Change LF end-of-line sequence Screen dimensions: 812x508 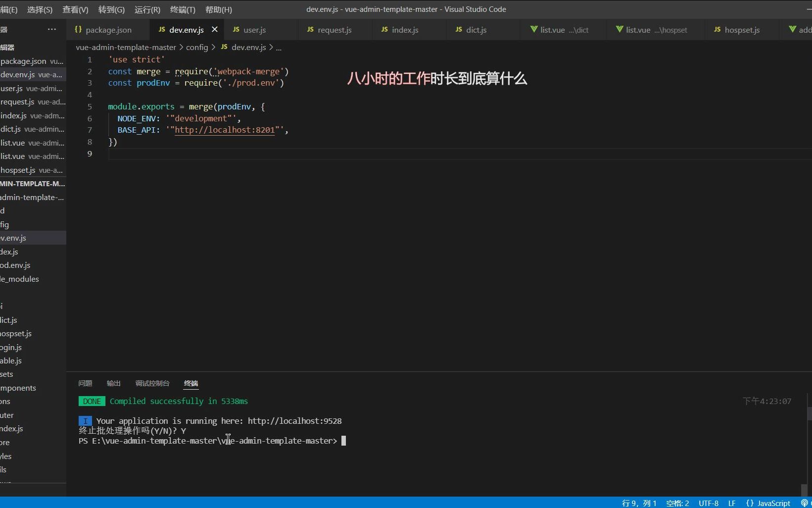pyautogui.click(x=732, y=503)
